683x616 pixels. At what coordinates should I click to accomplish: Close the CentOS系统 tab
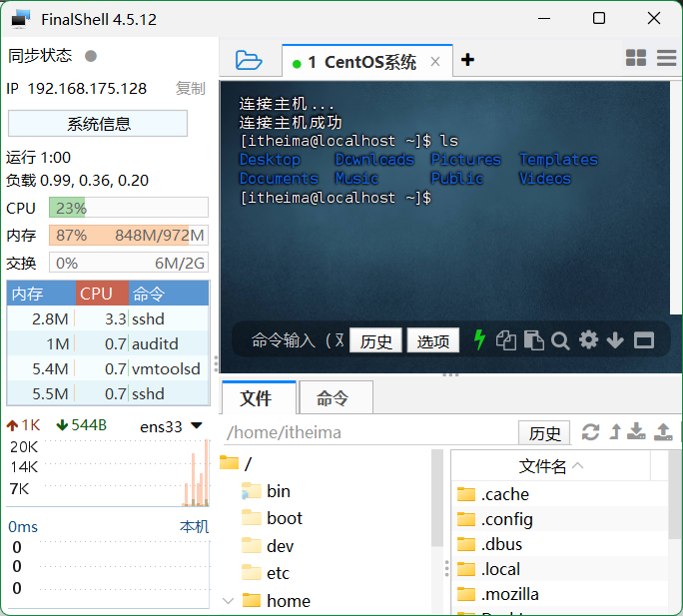tap(435, 62)
